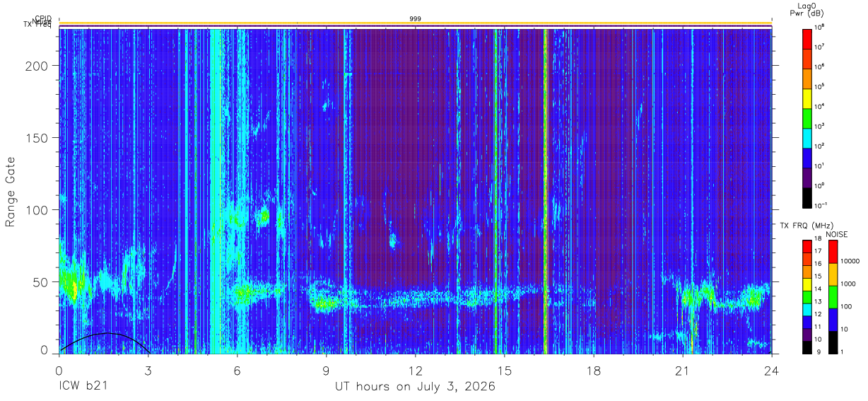The width and height of the screenshot is (868, 401).
Task: Select the blue band of NOISE colorbar
Action: 832,319
